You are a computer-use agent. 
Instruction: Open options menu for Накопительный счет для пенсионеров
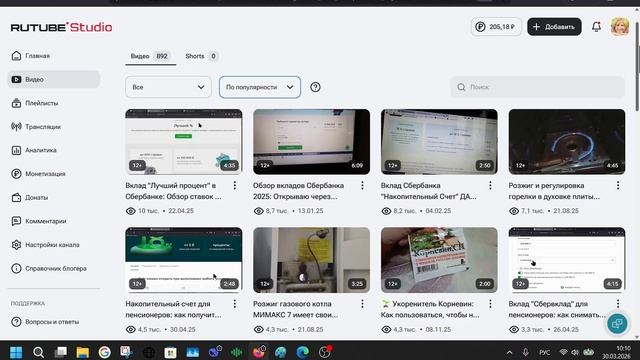click(235, 304)
